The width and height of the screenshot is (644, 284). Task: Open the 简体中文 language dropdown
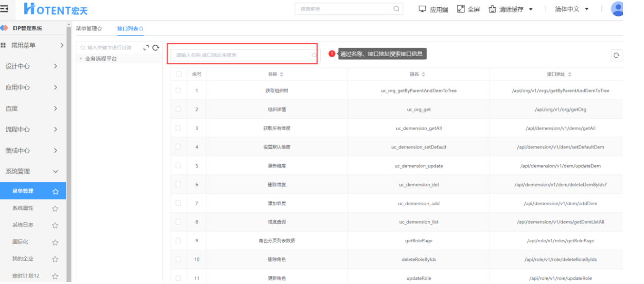point(571,9)
